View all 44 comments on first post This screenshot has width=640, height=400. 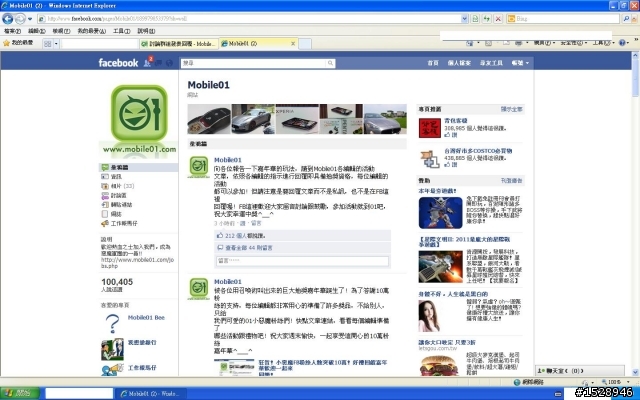249,248
